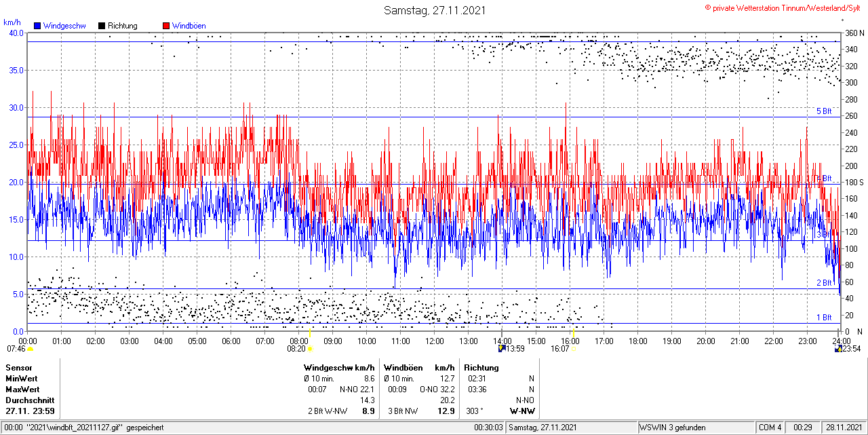Click the Durchschnitt row label
Viewport: 868px width, 435px height.
[x=29, y=400]
